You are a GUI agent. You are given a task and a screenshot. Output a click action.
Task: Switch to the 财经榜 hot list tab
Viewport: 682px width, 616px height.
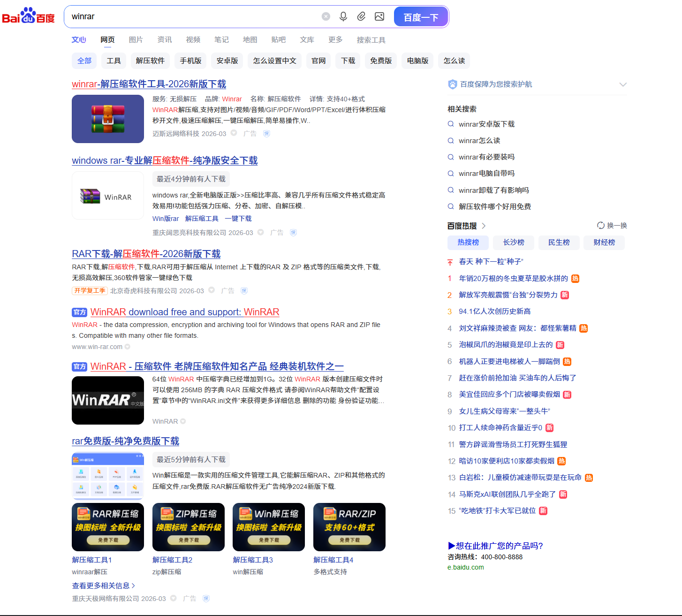pos(604,243)
